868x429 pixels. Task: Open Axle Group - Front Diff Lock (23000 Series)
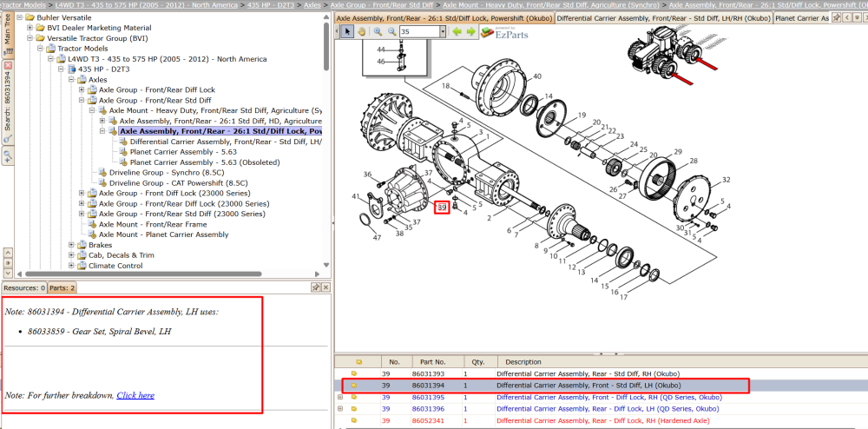click(x=174, y=193)
